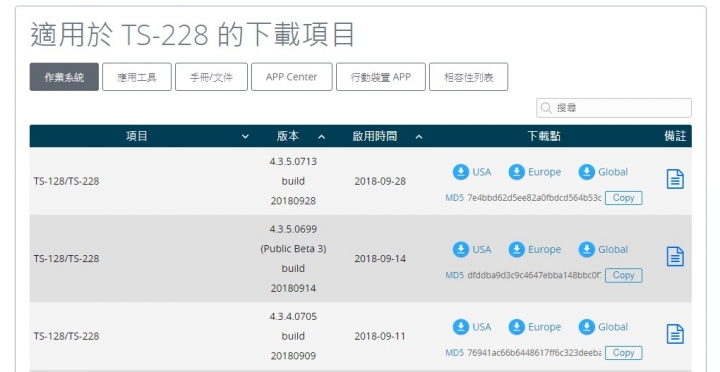
Task: Click TS-128/TS-228 in the 2018-09-28 row
Action: point(66,181)
